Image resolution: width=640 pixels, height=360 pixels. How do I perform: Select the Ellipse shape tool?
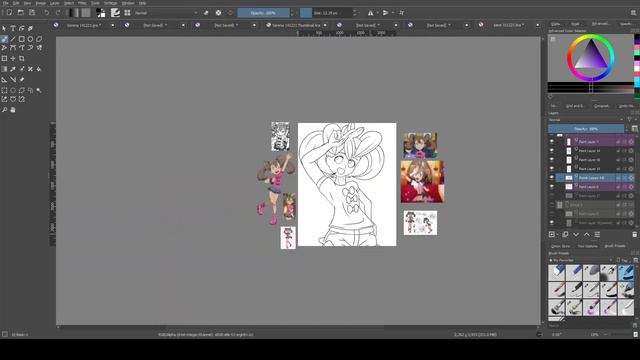(30, 39)
